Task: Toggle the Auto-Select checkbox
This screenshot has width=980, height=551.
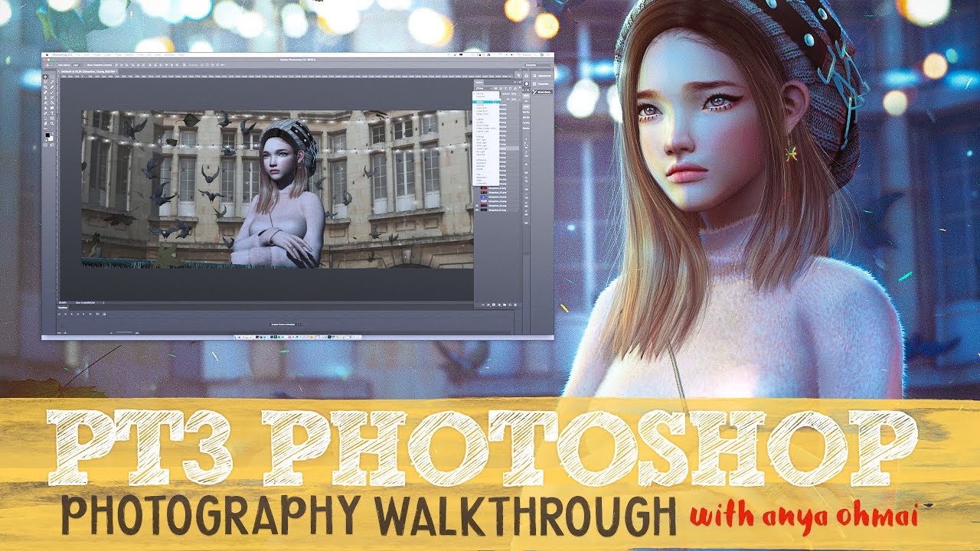Action: [57, 65]
